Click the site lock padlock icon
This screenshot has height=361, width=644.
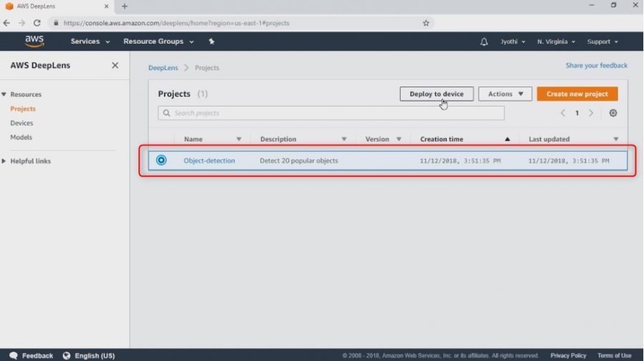(56, 23)
